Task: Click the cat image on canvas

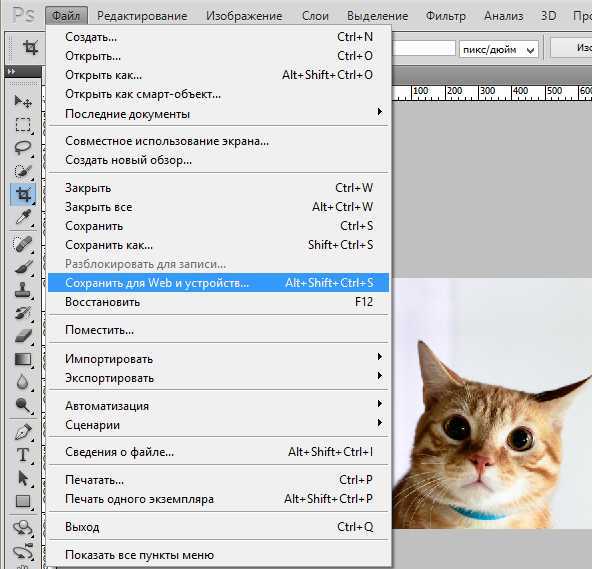Action: 492,403
